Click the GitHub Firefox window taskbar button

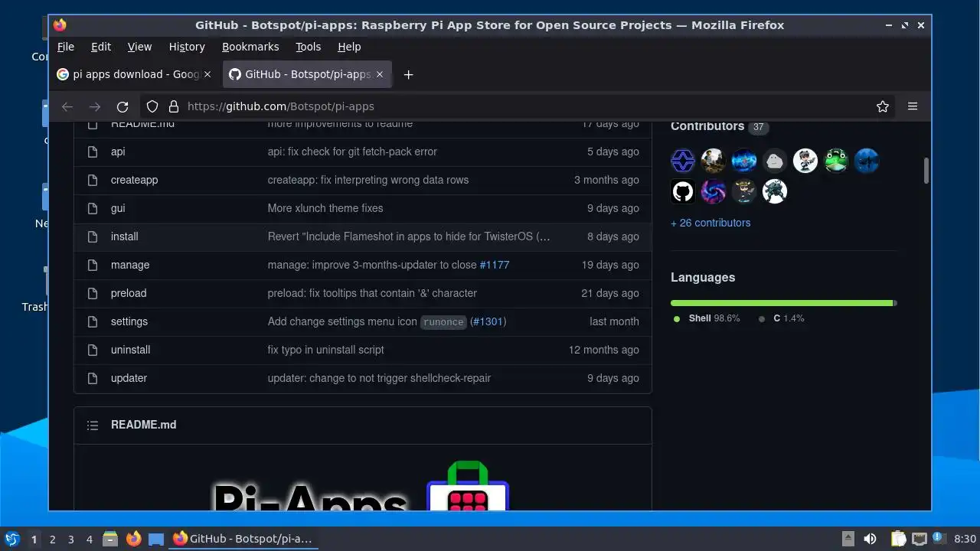coord(243,539)
